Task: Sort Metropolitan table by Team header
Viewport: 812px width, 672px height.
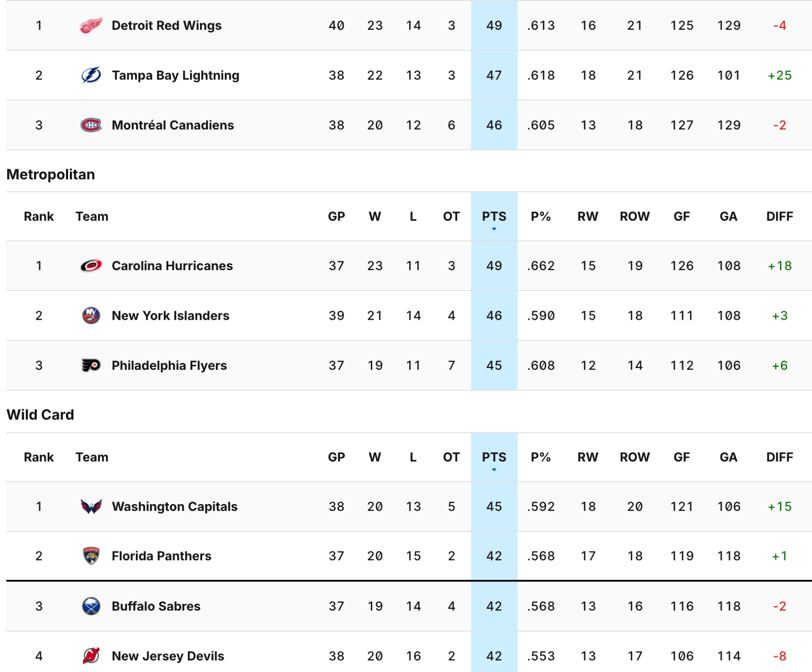Action: (92, 217)
